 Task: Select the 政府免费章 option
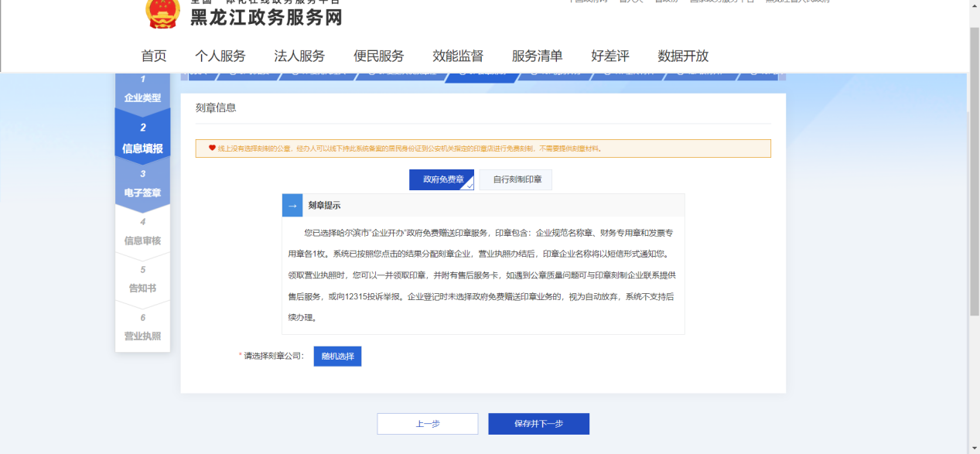coord(442,179)
